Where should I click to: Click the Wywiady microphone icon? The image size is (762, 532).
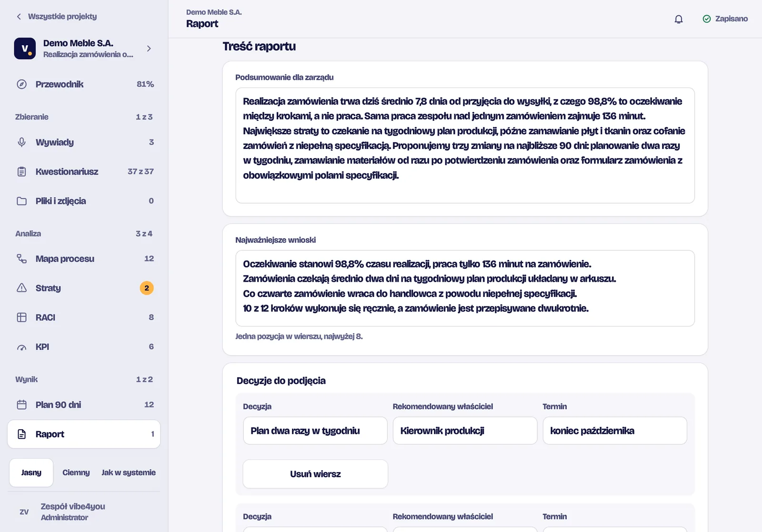point(22,142)
